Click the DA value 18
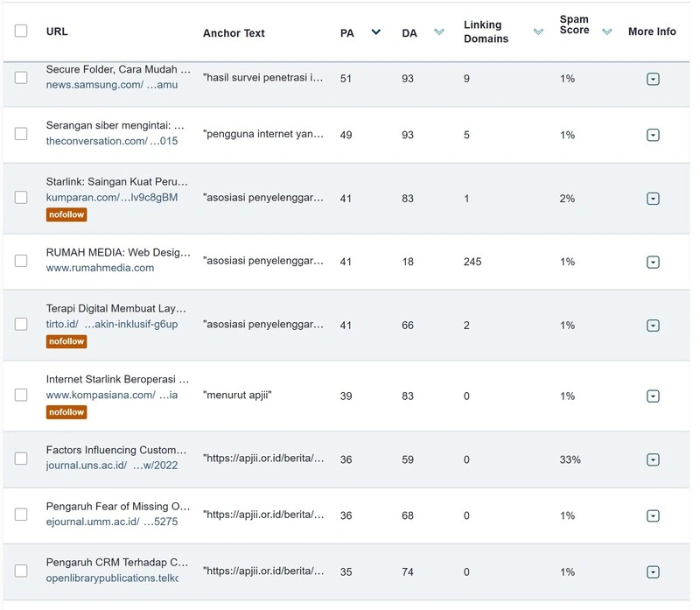The width and height of the screenshot is (700, 610). [x=408, y=263]
